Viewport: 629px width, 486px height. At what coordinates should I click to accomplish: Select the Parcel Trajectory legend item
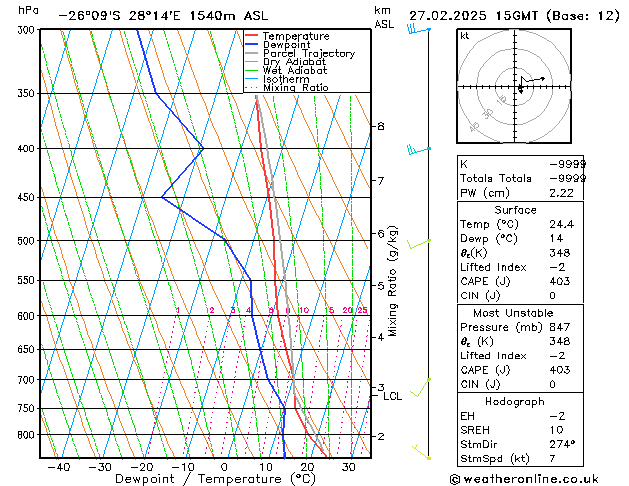308,54
